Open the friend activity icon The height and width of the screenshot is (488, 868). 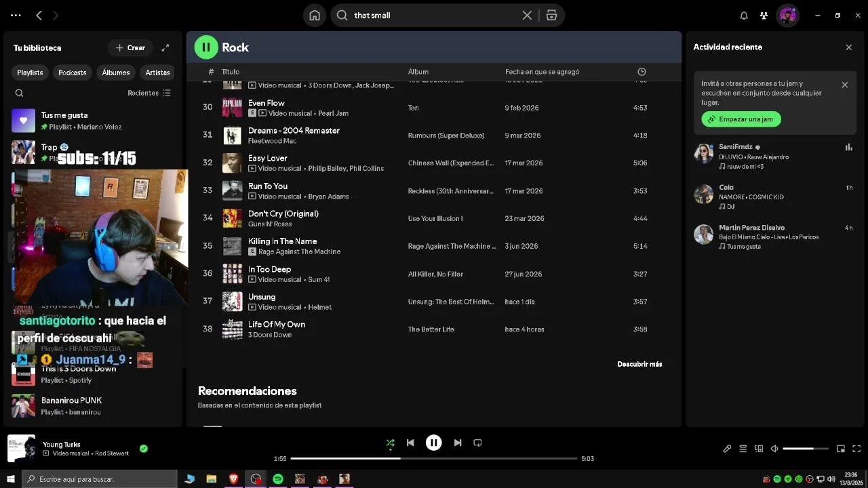click(x=764, y=15)
